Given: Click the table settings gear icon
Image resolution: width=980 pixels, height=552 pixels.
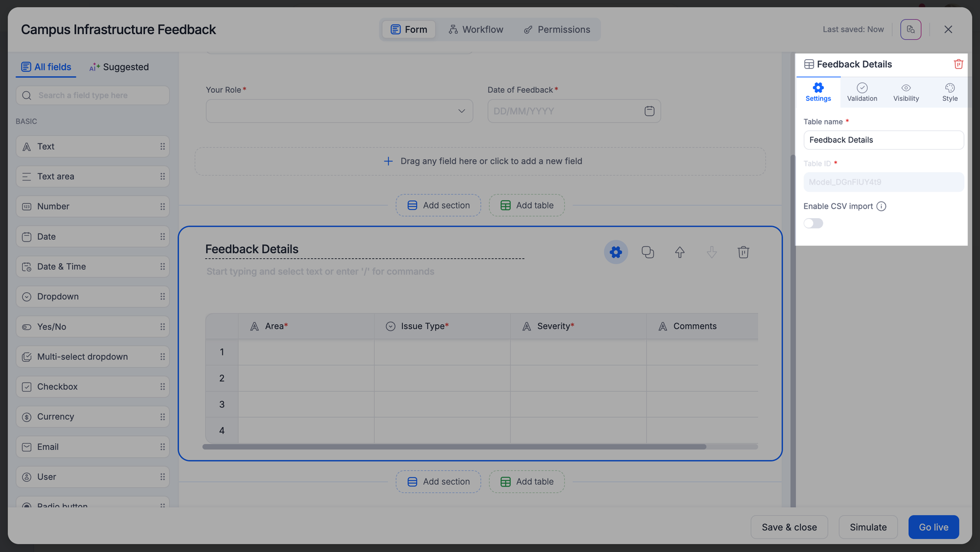Looking at the screenshot, I should coord(615,252).
